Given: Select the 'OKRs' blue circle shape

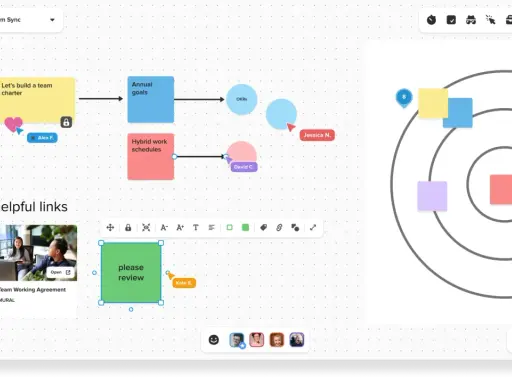Looking at the screenshot, I should click(x=242, y=99).
